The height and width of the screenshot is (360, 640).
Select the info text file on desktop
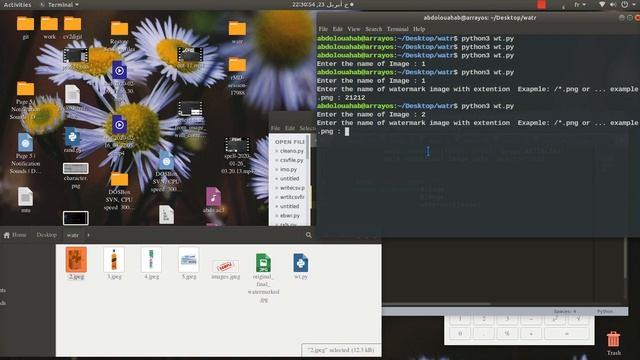pyautogui.click(x=25, y=197)
